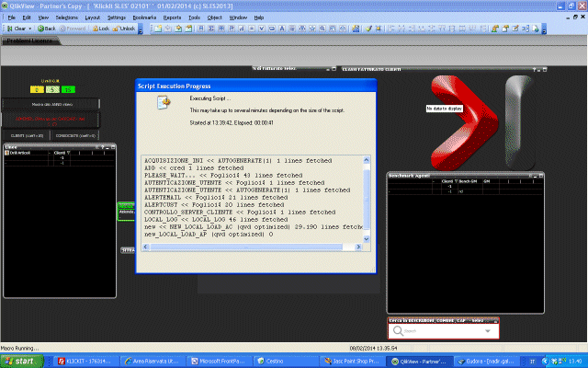Create a Table Box icon
588x368 pixels.
click(x=221, y=29)
